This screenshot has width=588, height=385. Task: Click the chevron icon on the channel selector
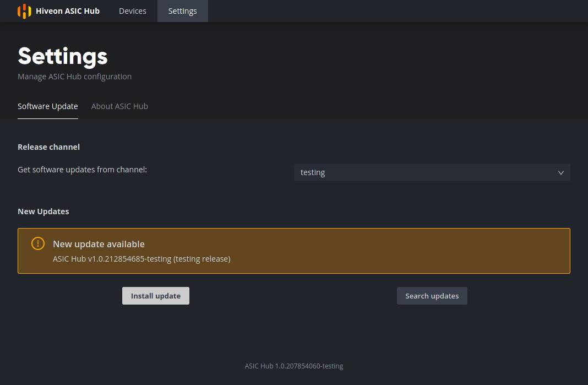[560, 172]
